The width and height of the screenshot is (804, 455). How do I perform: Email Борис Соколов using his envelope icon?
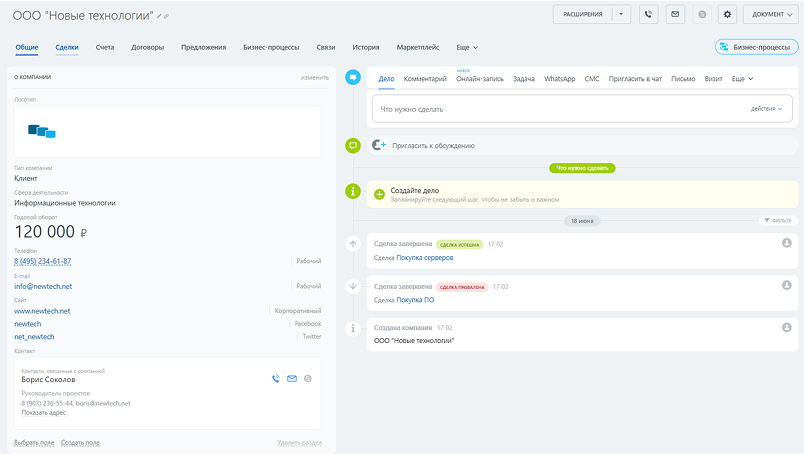292,379
